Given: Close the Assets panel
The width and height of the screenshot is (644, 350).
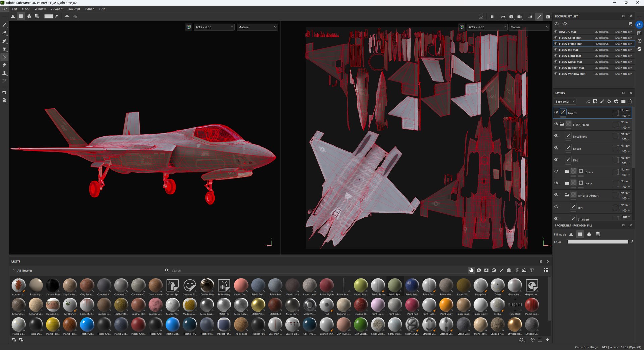Looking at the screenshot, I should (x=548, y=261).
